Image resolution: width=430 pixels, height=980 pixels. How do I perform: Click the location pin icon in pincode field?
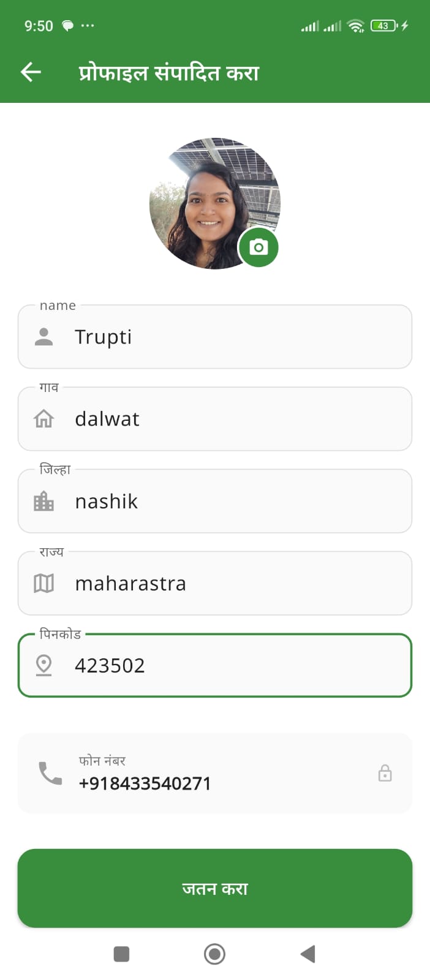(x=43, y=665)
